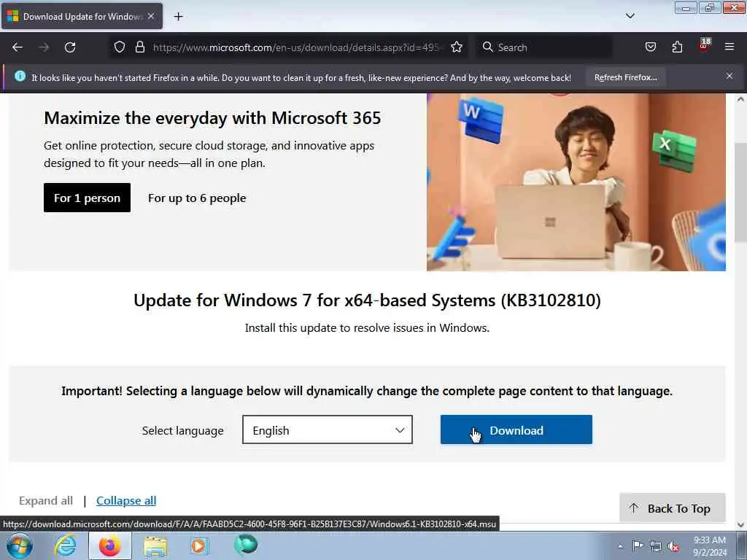Launch Internet Explorer from the taskbar
Viewport: 747px width, 560px height.
click(x=65, y=545)
